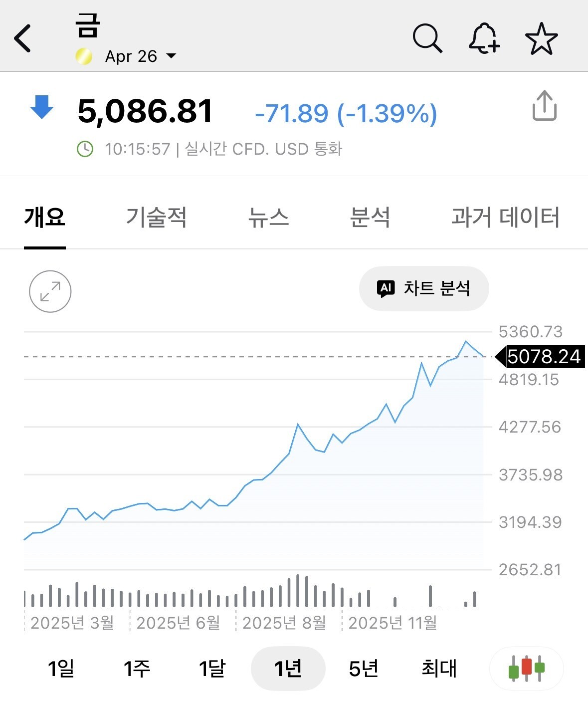Image resolution: width=588 pixels, height=703 pixels.
Task: Select the 1주 time range
Action: tap(137, 668)
